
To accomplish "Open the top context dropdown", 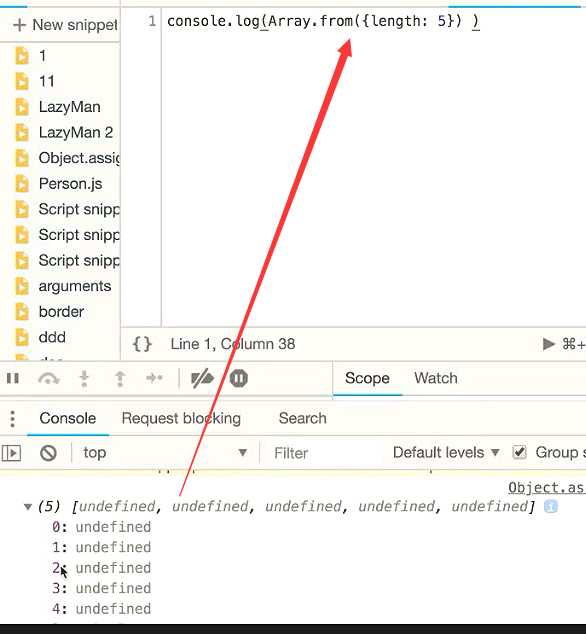I will 165,453.
